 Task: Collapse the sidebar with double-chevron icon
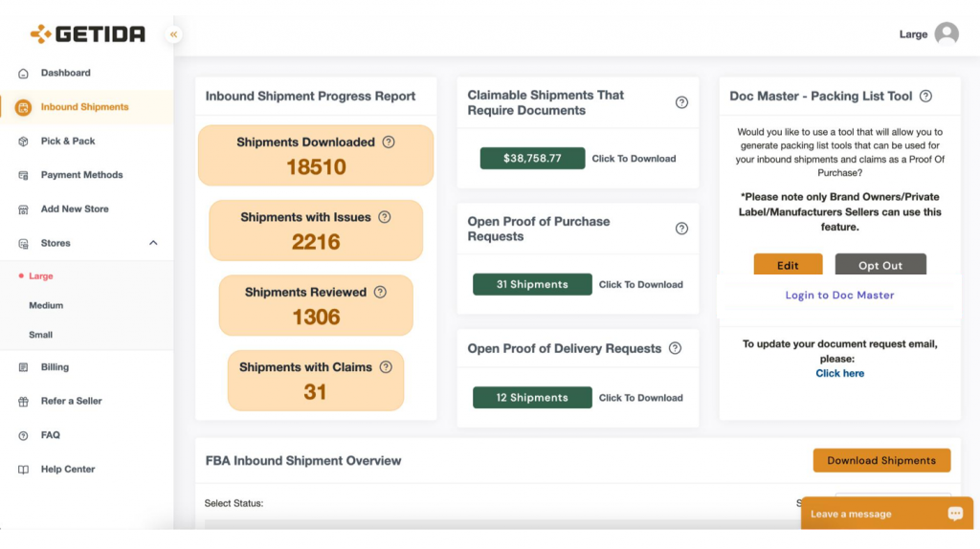174,34
